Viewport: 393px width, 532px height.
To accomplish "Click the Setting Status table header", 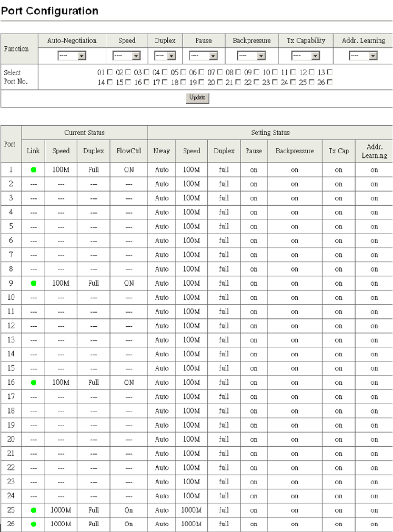I will point(270,133).
